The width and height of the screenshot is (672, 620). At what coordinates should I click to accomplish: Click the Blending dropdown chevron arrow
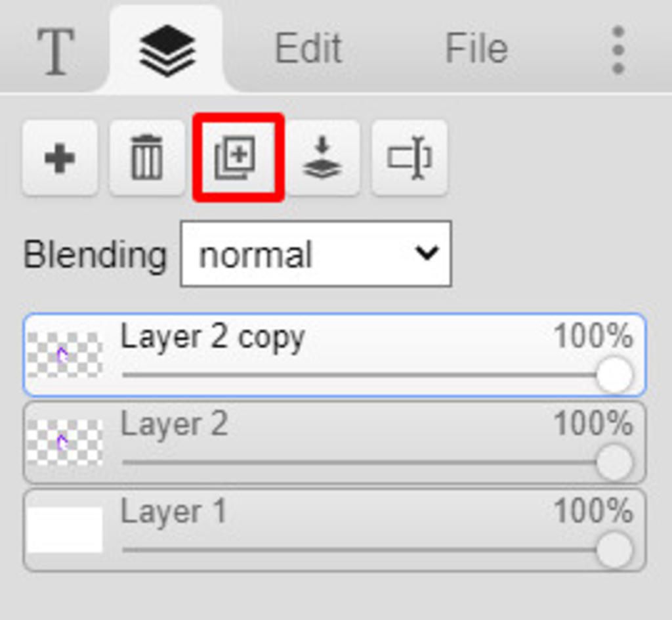[x=427, y=253]
